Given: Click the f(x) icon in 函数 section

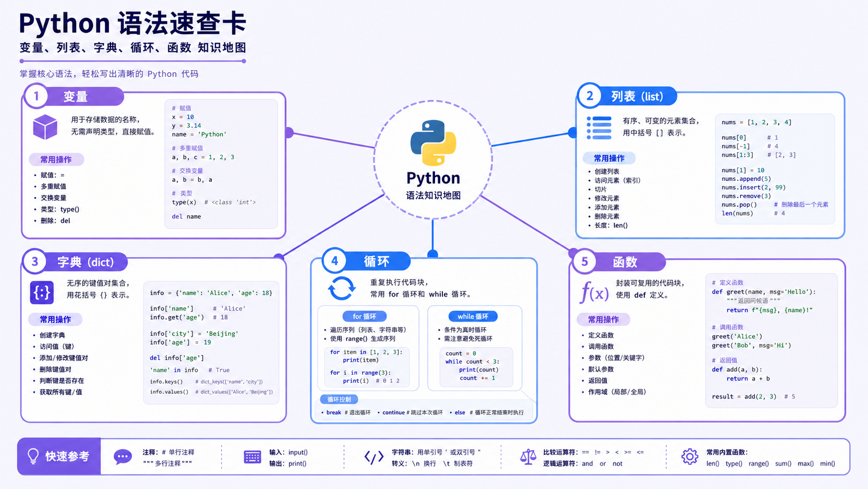Looking at the screenshot, I should (594, 293).
